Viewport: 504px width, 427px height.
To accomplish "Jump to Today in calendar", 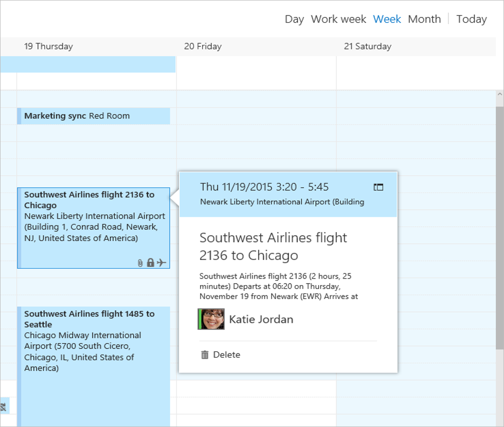I will pyautogui.click(x=472, y=19).
